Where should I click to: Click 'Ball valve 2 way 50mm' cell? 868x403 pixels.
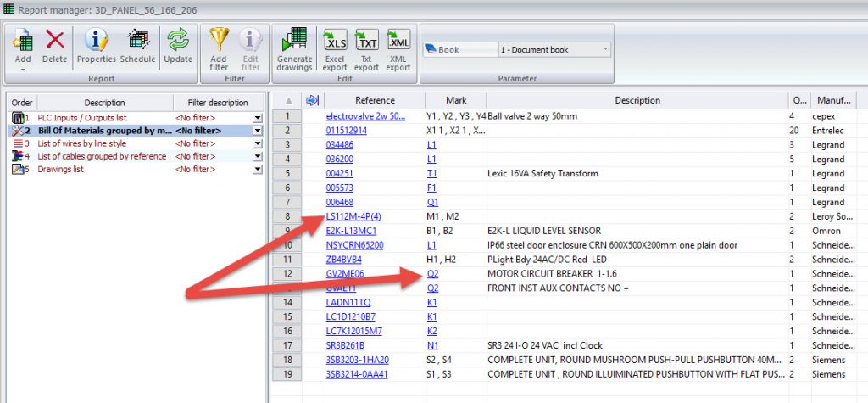(532, 116)
